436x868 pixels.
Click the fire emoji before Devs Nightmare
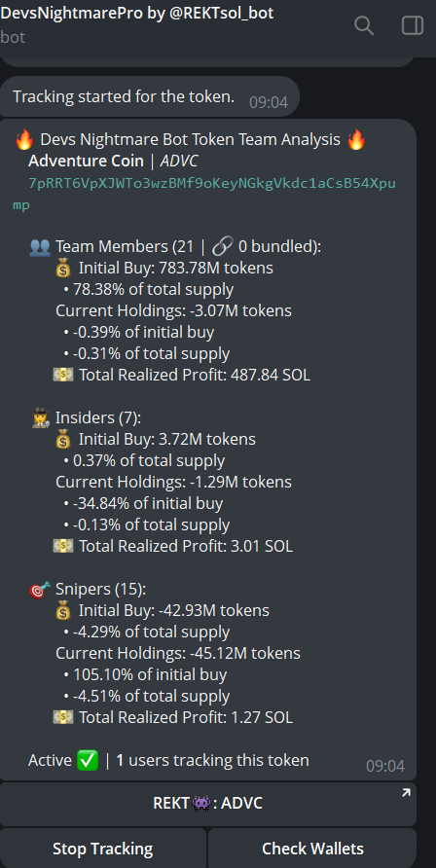click(24, 140)
